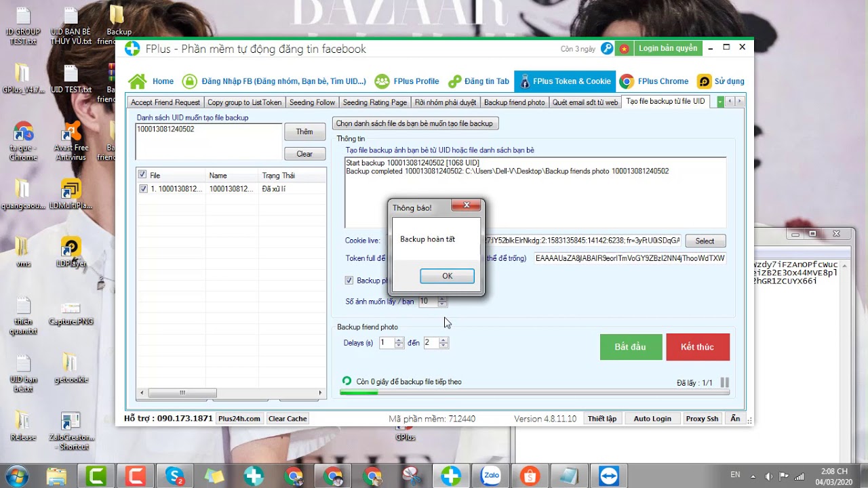
Task: Switch to Rời nhóm phải duyệt tab
Action: coord(446,102)
